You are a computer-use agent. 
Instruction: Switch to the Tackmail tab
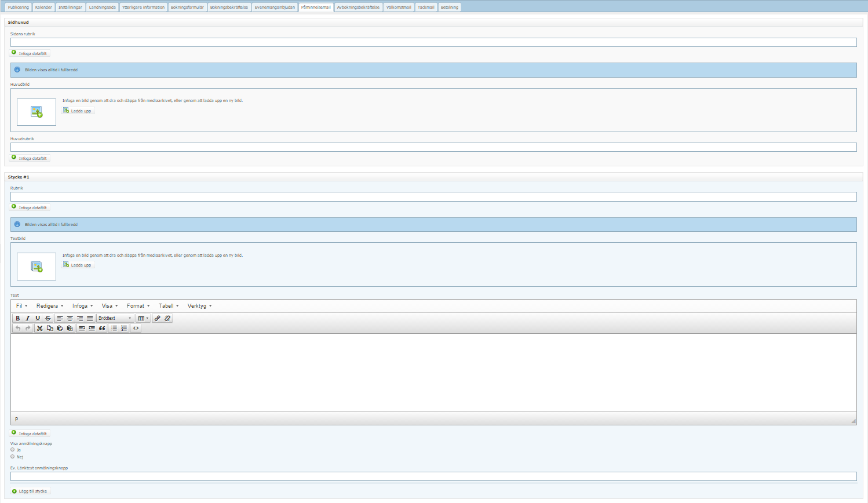426,8
